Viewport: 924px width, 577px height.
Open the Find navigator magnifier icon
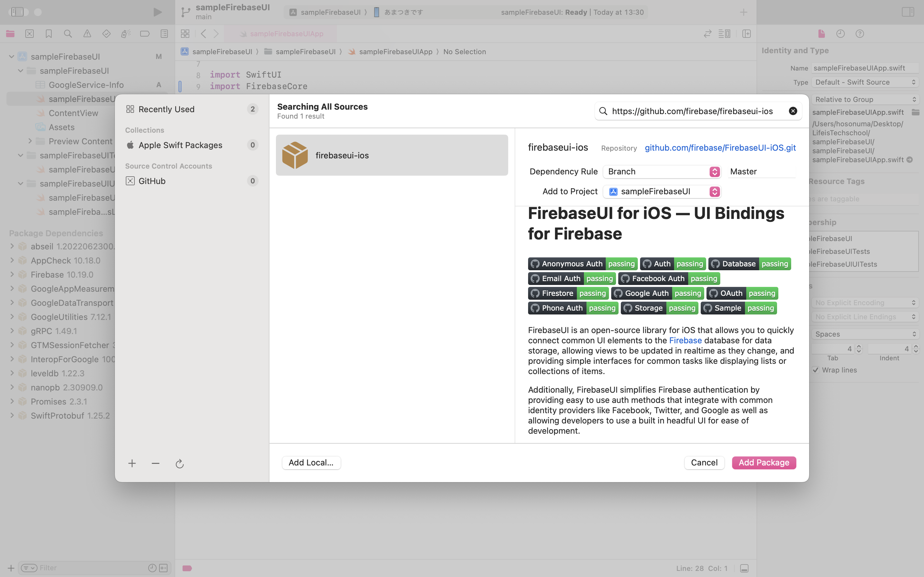coord(68,34)
